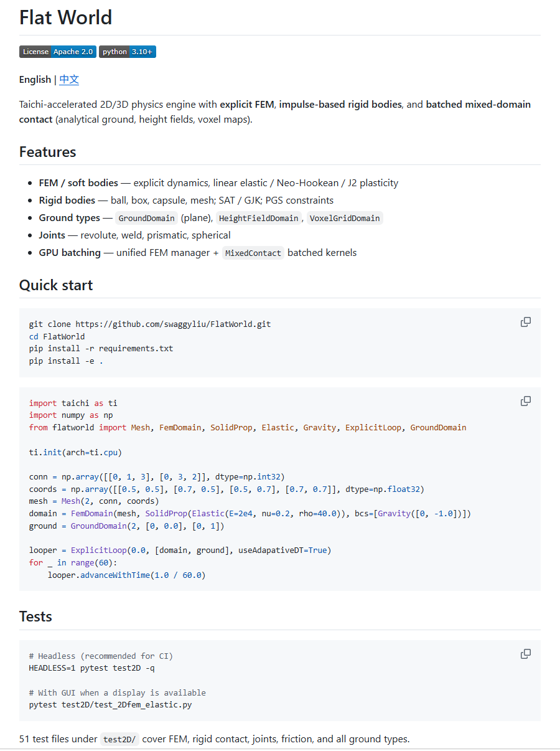The width and height of the screenshot is (560, 751).
Task: Click the VoxelGridDomain inline code tag
Action: click(x=345, y=218)
